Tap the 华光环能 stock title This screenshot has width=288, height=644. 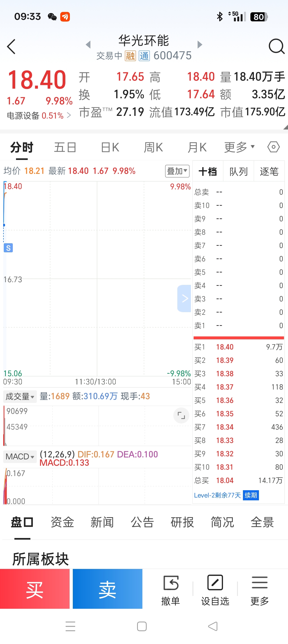[x=144, y=41]
